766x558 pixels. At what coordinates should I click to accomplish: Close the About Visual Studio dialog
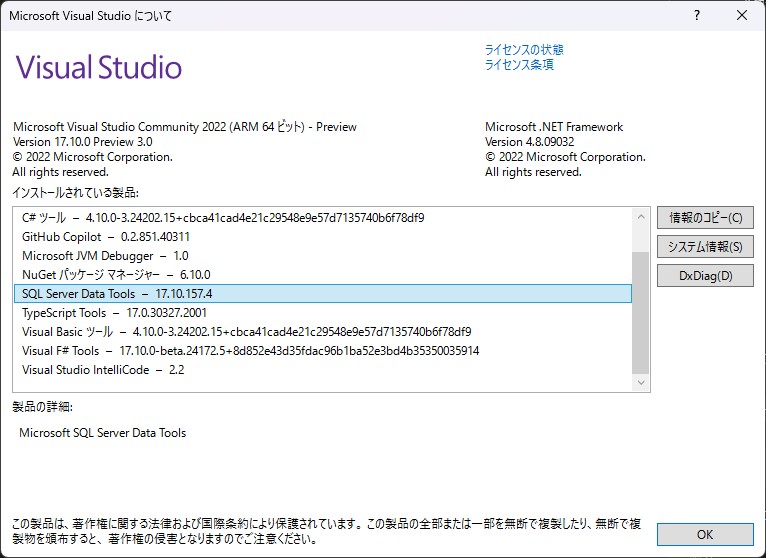tap(742, 15)
